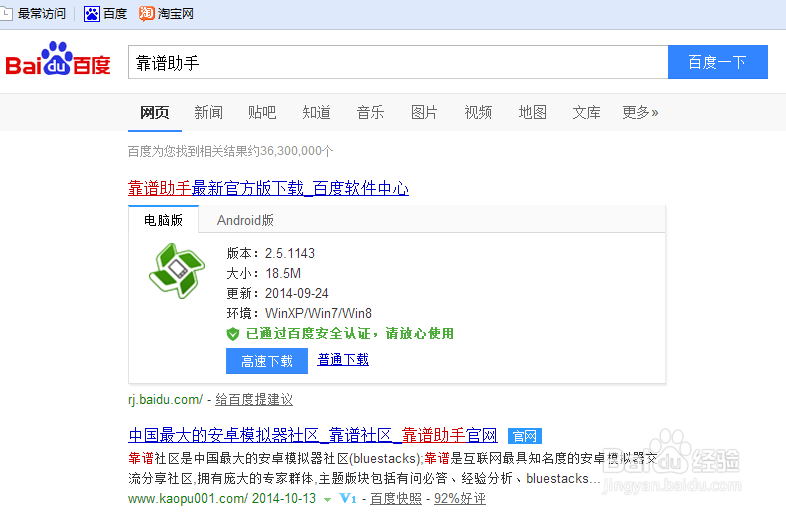Image resolution: width=786 pixels, height=513 pixels.
Task: Click the www.kaopu001.com/ URL
Action: click(188, 498)
